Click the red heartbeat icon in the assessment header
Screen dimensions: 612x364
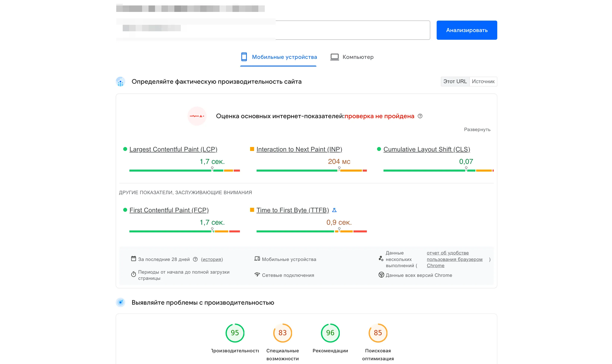click(197, 116)
